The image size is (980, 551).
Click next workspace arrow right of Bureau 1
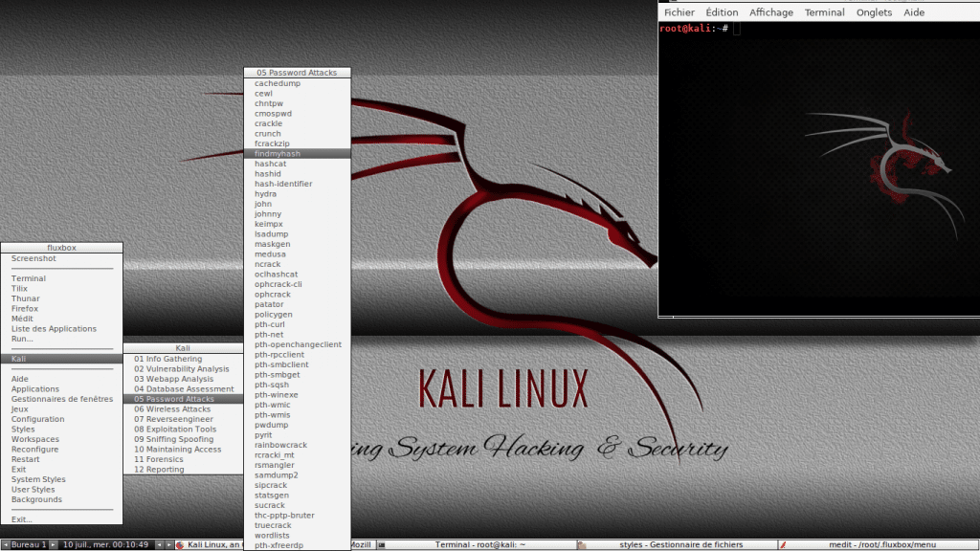click(54, 544)
